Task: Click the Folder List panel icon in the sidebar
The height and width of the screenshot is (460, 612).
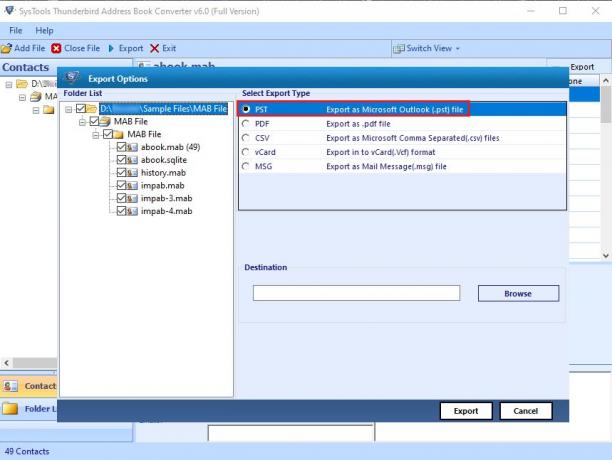Action: pyautogui.click(x=10, y=408)
